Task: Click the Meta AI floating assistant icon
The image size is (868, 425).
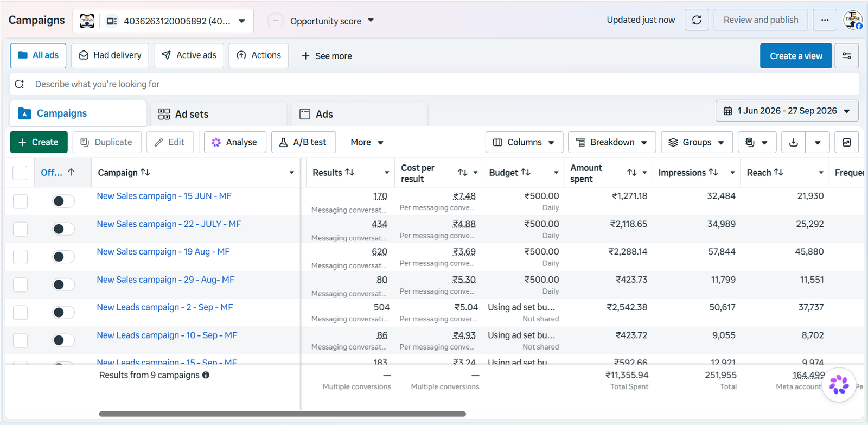Action: pos(839,384)
